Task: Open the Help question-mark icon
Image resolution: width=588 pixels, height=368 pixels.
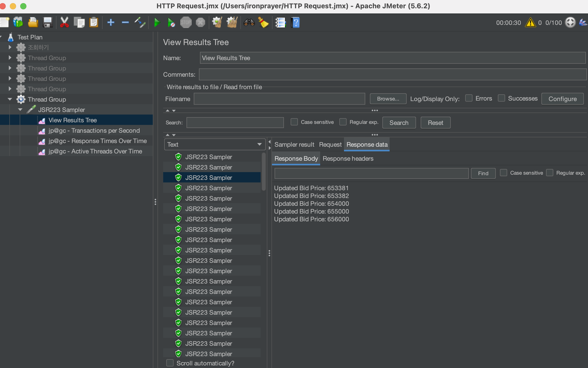Action: tap(295, 23)
